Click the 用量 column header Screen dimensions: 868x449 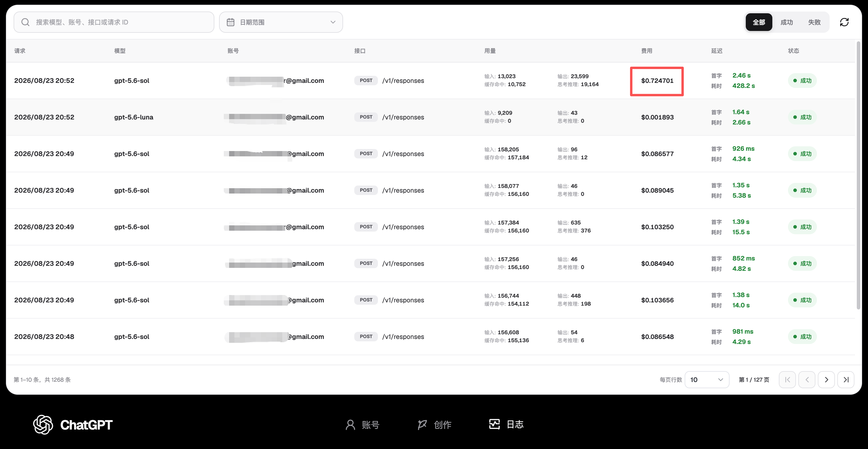490,51
